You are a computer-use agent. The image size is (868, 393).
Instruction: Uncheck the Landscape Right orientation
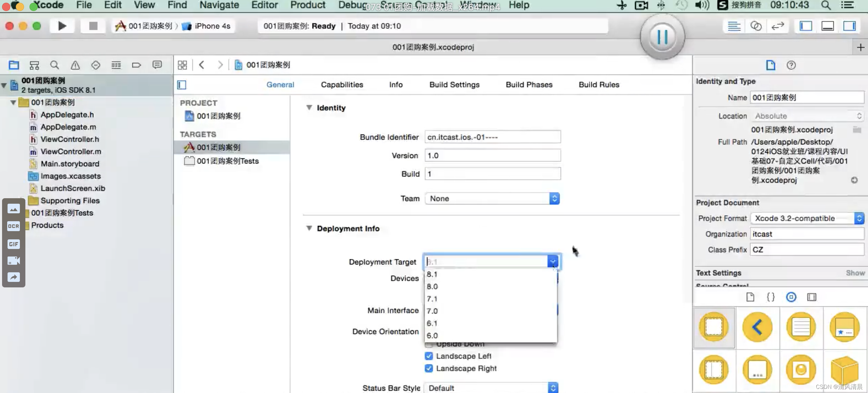(x=429, y=368)
